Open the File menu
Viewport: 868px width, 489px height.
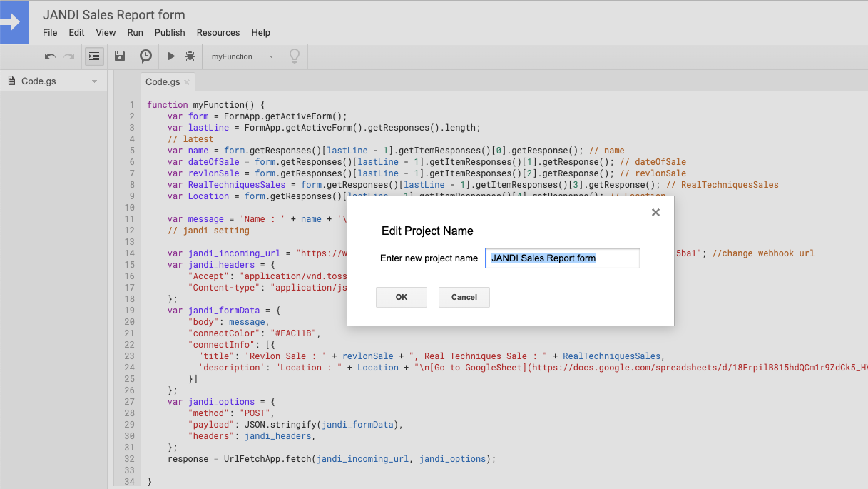click(50, 33)
